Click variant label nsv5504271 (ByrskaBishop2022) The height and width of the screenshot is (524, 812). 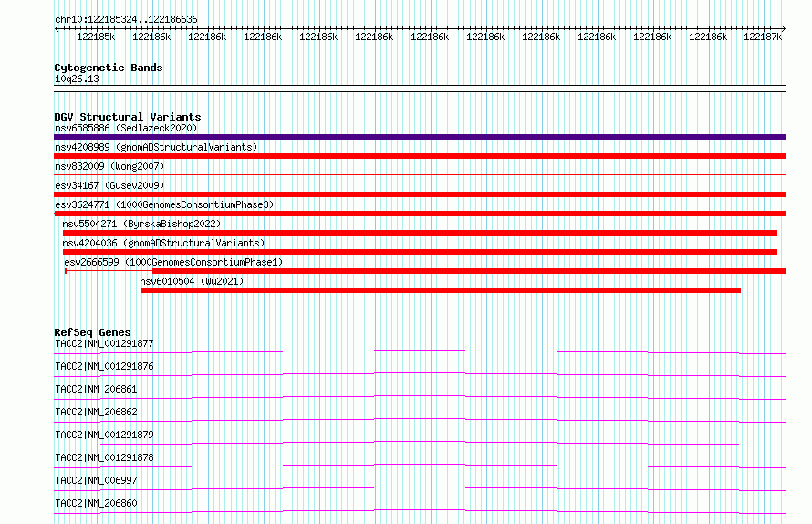(x=141, y=224)
